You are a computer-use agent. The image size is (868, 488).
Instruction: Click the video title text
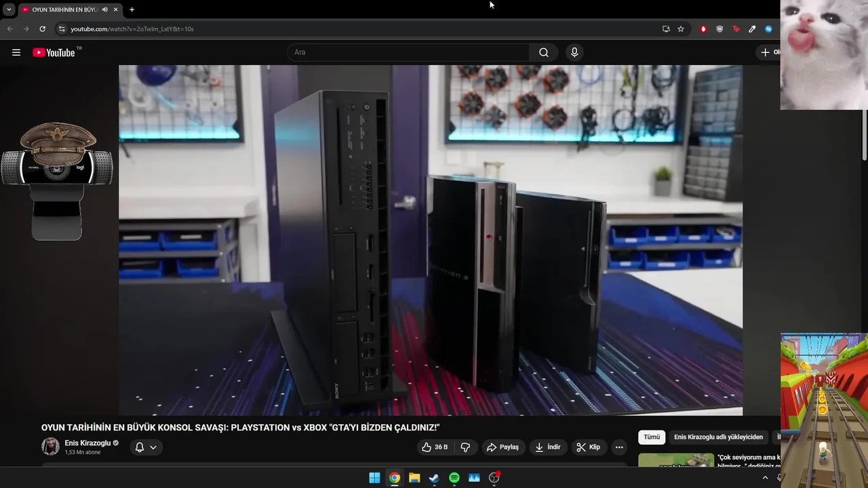pos(240,428)
